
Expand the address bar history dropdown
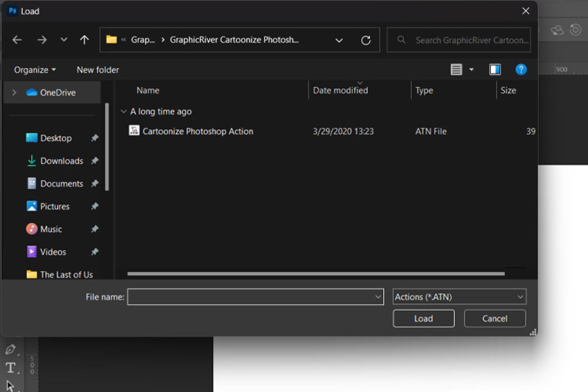[339, 40]
